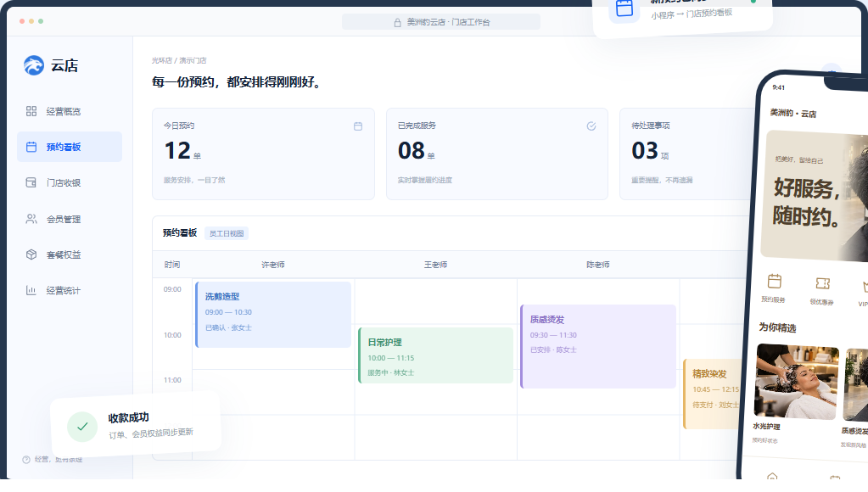Switch to the 预约看板 sidebar tab
Screen dimensions: 868x492
click(x=70, y=147)
